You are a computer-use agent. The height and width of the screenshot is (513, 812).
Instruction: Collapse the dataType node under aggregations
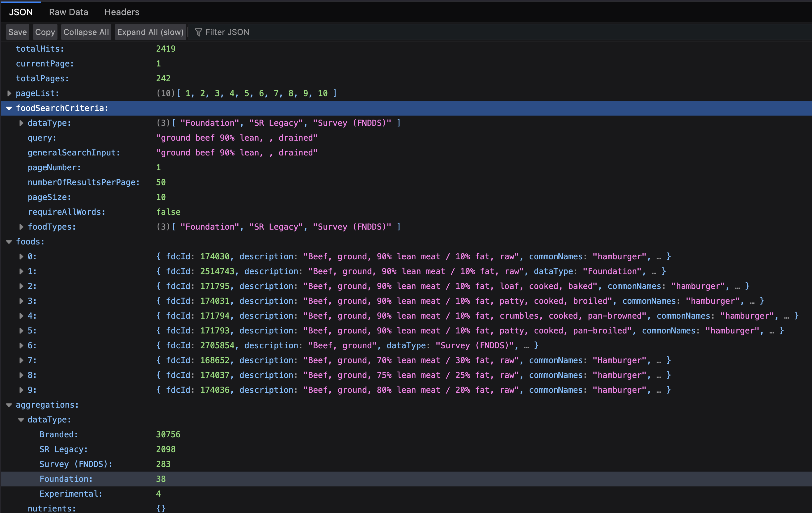[x=21, y=420]
